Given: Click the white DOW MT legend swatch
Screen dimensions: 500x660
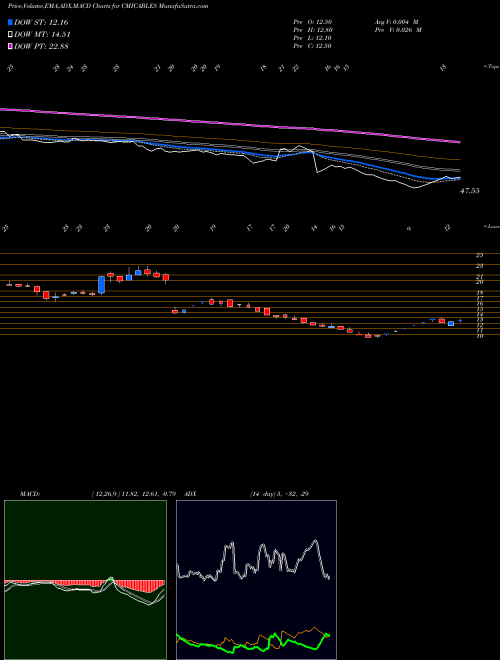Looking at the screenshot, I should [11, 35].
